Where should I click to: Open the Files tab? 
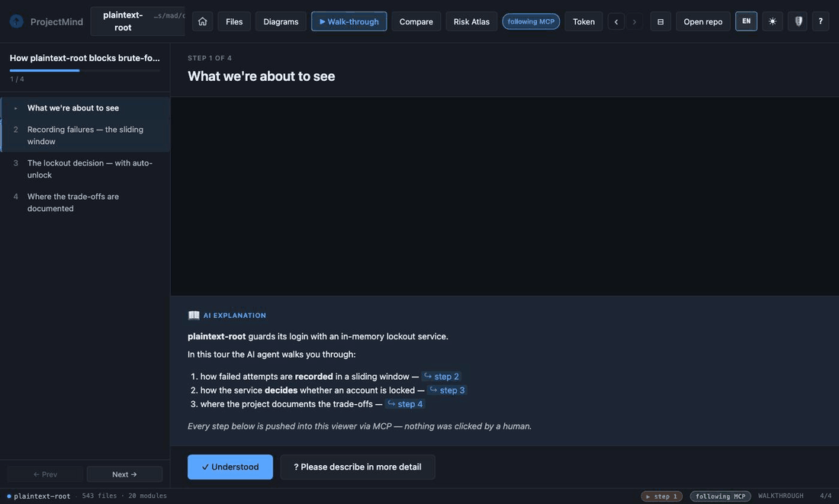coord(234,21)
